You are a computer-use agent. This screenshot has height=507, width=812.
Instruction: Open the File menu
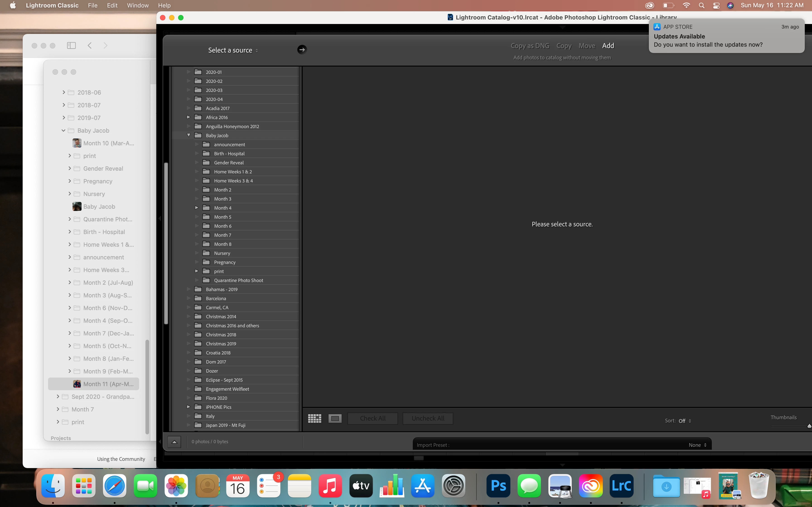point(93,5)
